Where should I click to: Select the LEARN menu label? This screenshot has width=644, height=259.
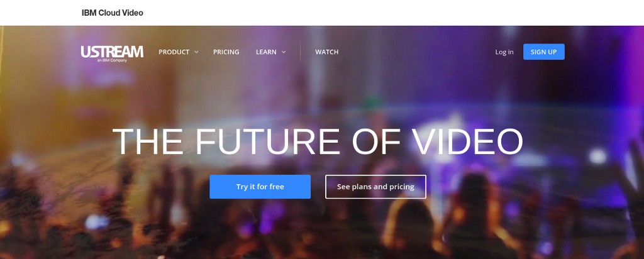coord(266,52)
